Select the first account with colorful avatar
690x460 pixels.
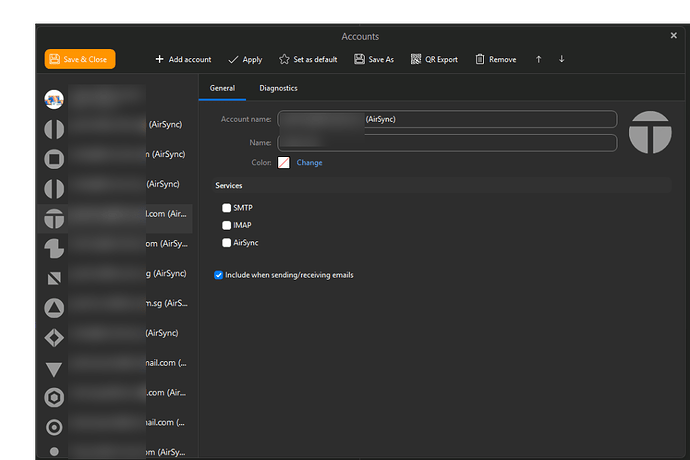[54, 99]
